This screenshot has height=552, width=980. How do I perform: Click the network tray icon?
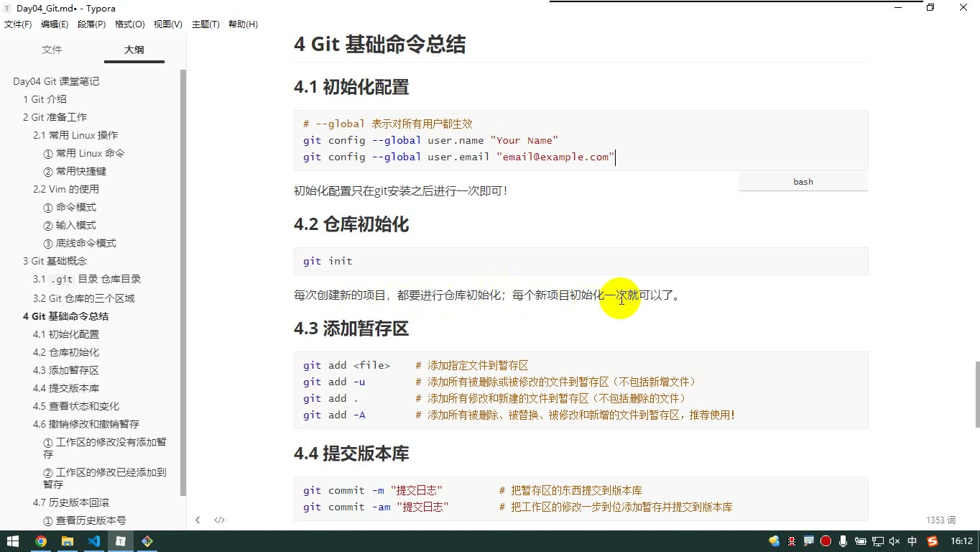pyautogui.click(x=878, y=541)
